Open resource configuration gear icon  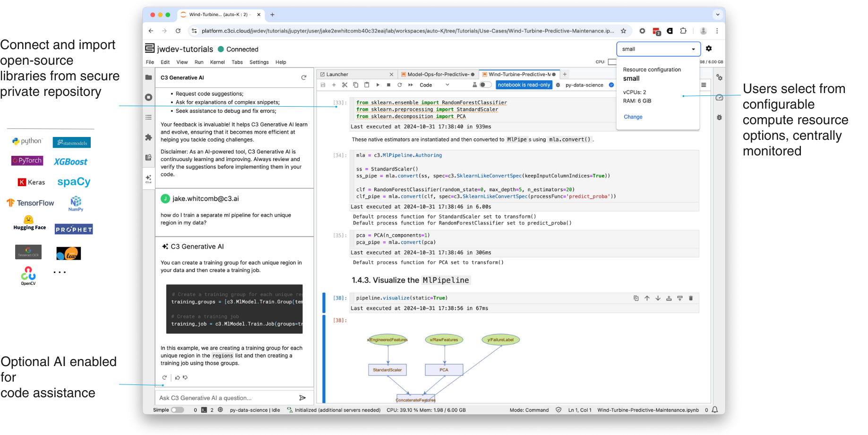(x=709, y=49)
